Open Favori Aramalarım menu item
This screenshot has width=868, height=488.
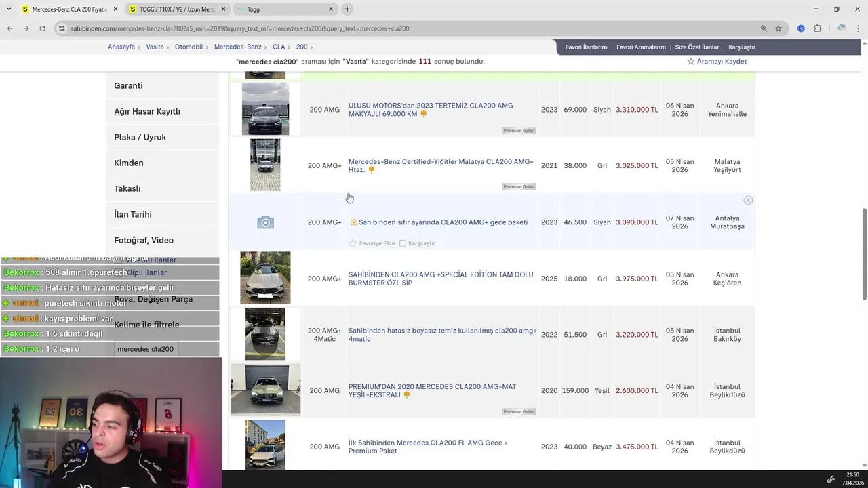pos(641,47)
